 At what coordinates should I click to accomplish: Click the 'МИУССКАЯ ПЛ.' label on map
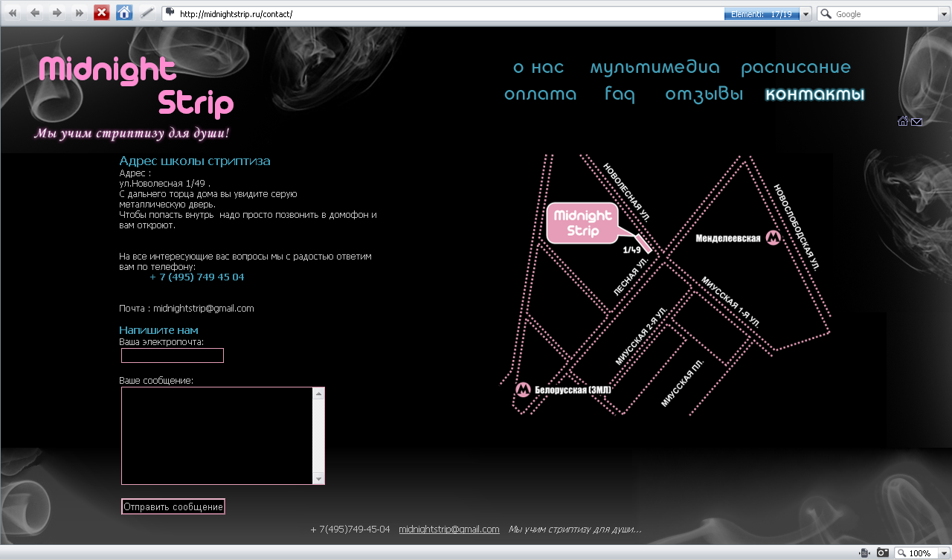click(682, 382)
